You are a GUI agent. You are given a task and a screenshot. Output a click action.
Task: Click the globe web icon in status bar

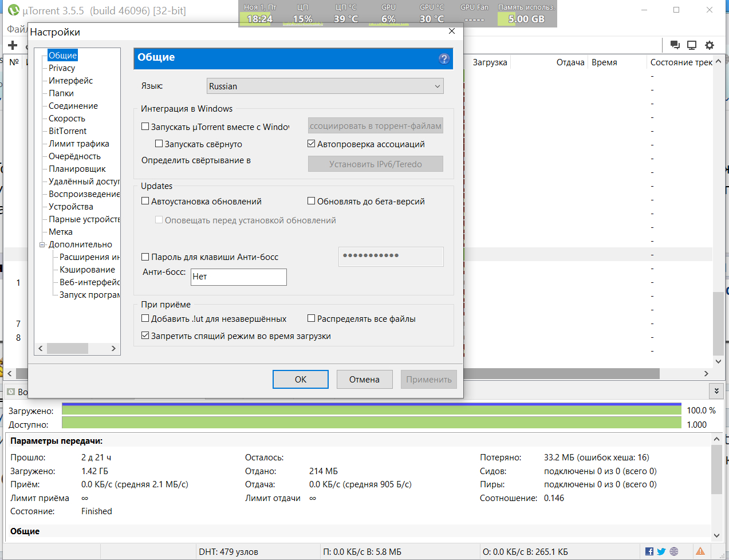click(x=674, y=551)
